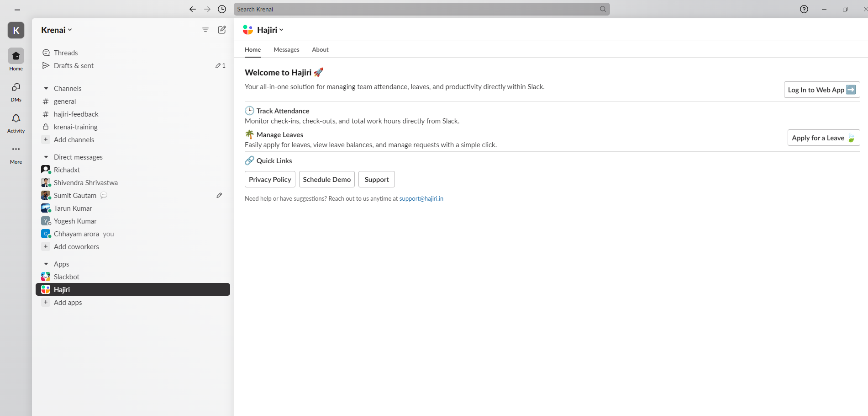Click the Support button
868x416 pixels.
click(377, 179)
